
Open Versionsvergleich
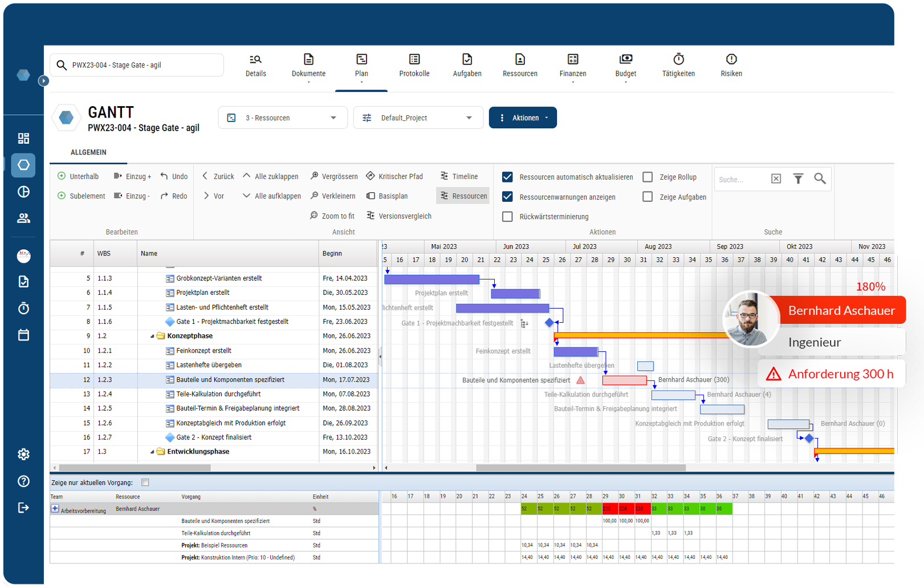[399, 216]
